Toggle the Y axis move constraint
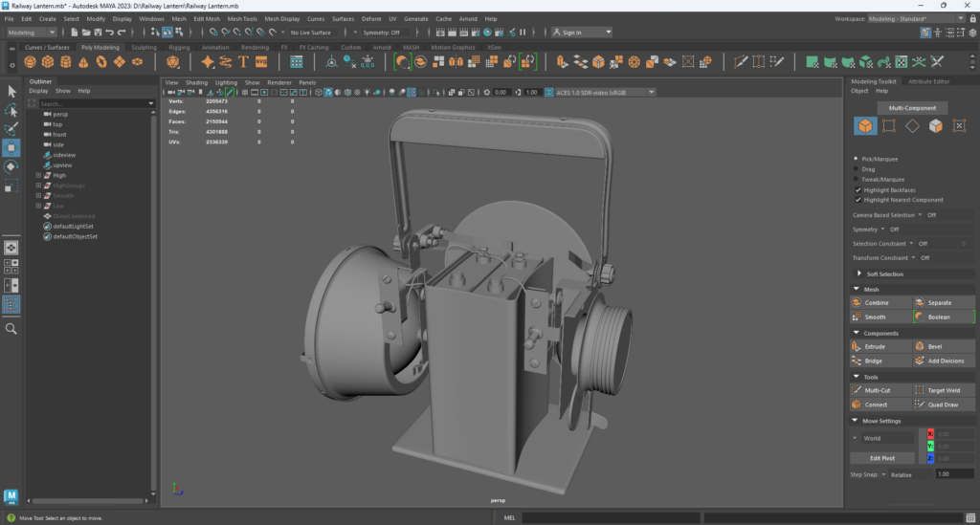The image size is (980, 525). 930,447
